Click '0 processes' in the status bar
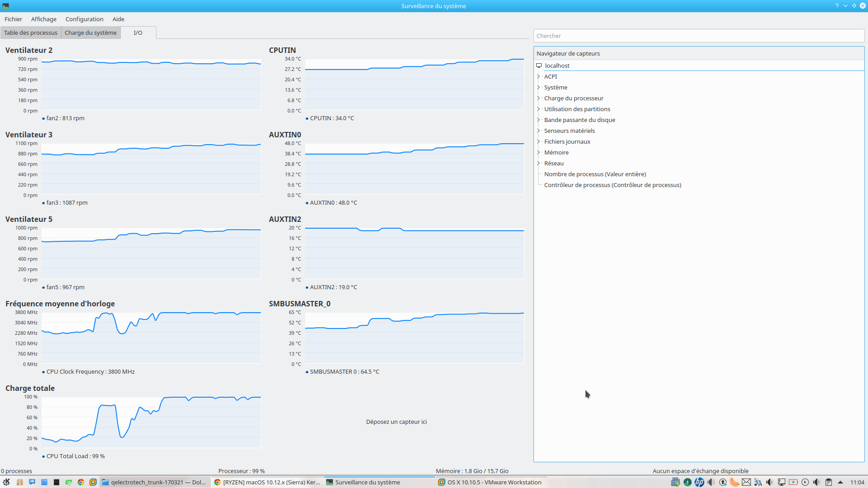The height and width of the screenshot is (488, 868). click(16, 471)
